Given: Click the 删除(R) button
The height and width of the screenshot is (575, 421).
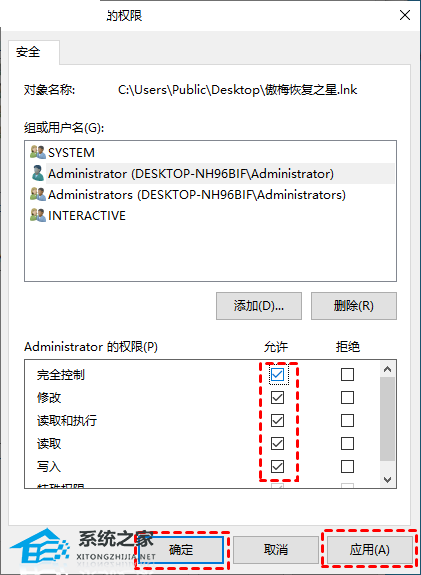Looking at the screenshot, I should coord(354,306).
